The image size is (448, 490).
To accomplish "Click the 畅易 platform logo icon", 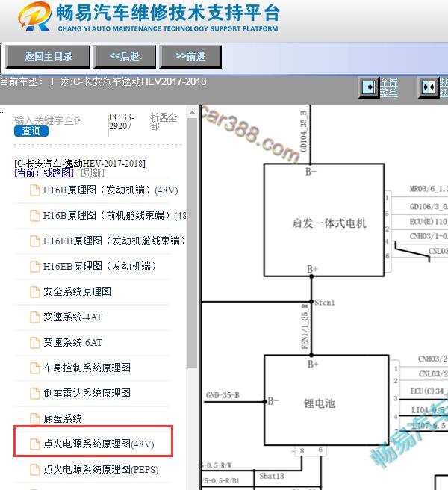I will point(34,16).
